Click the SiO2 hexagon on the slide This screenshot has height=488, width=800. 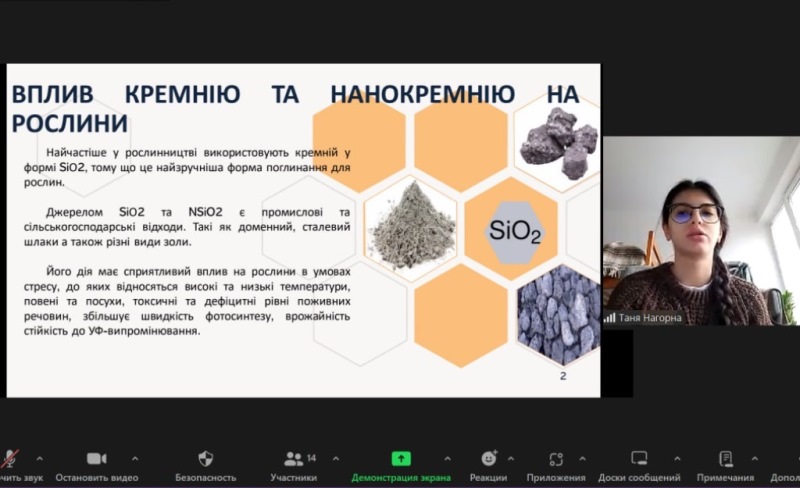click(515, 231)
